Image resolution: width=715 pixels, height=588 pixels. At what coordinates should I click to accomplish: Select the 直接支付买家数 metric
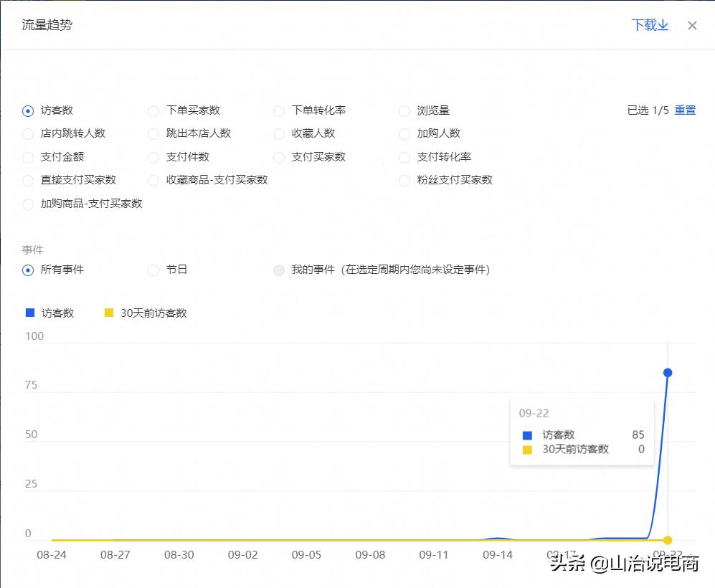(28, 181)
